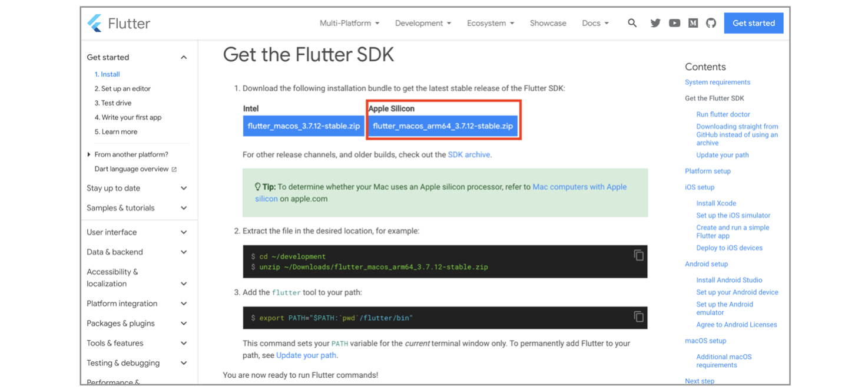Jump to Install Android Studio section
This screenshot has width=868, height=389.
pos(729,280)
